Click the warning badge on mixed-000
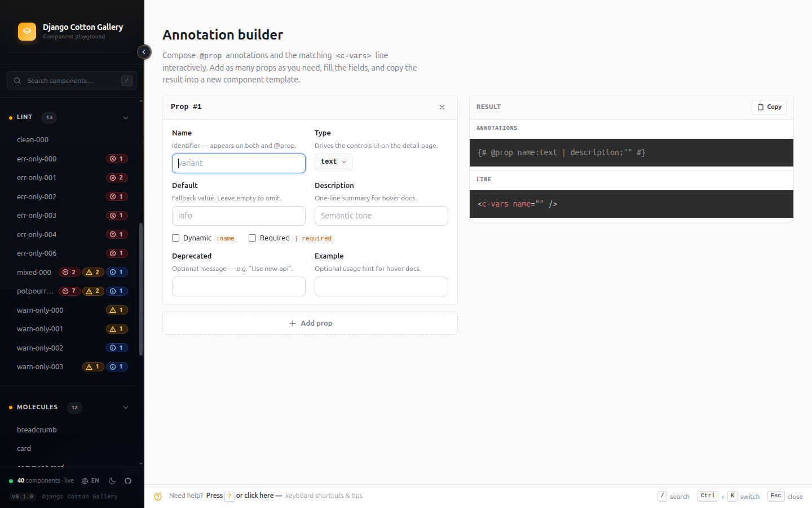 click(93, 273)
